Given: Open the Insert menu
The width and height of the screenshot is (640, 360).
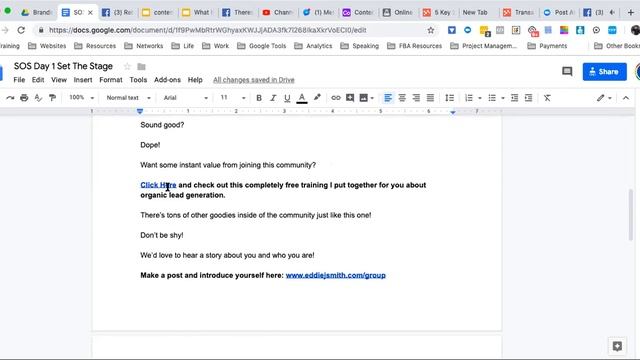Looking at the screenshot, I should [83, 80].
